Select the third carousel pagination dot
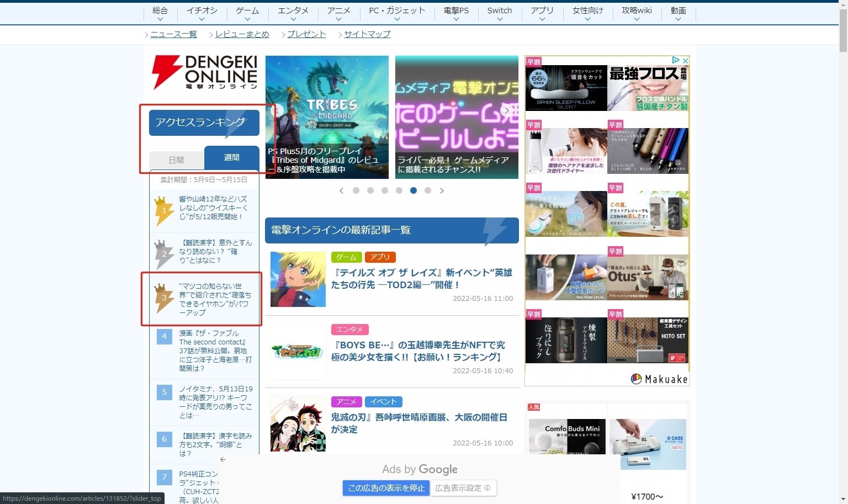Viewport: 848px width, 504px height. tap(385, 190)
